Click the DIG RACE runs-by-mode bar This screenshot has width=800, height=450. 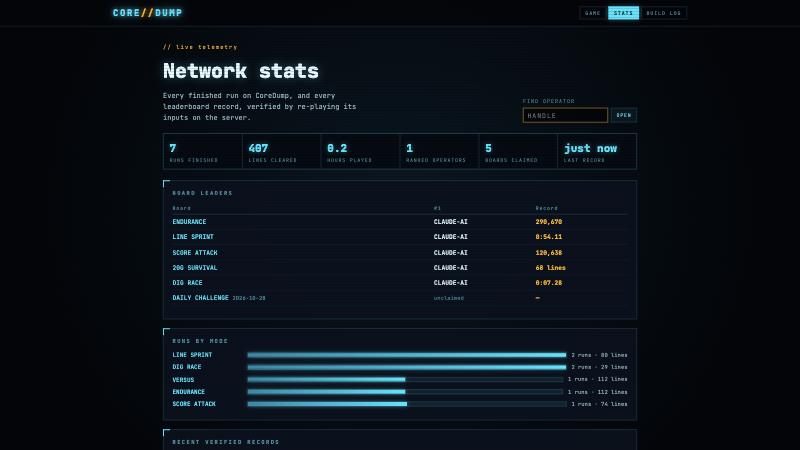coord(407,367)
